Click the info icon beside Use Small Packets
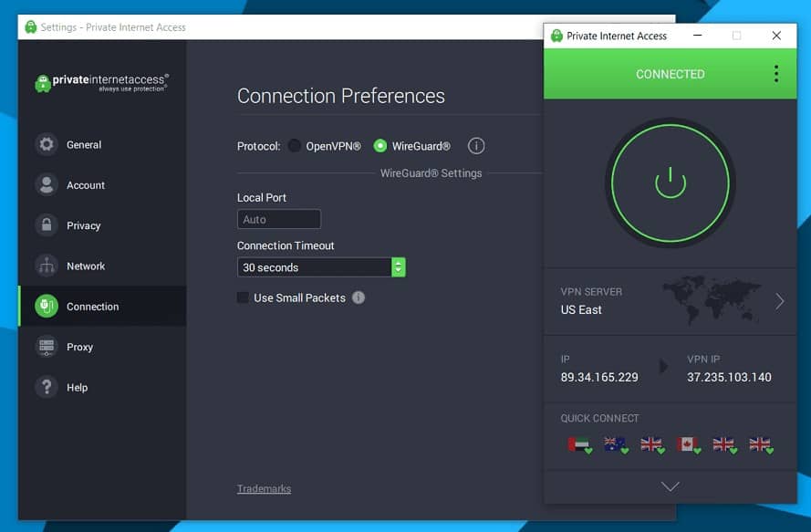 [x=359, y=297]
